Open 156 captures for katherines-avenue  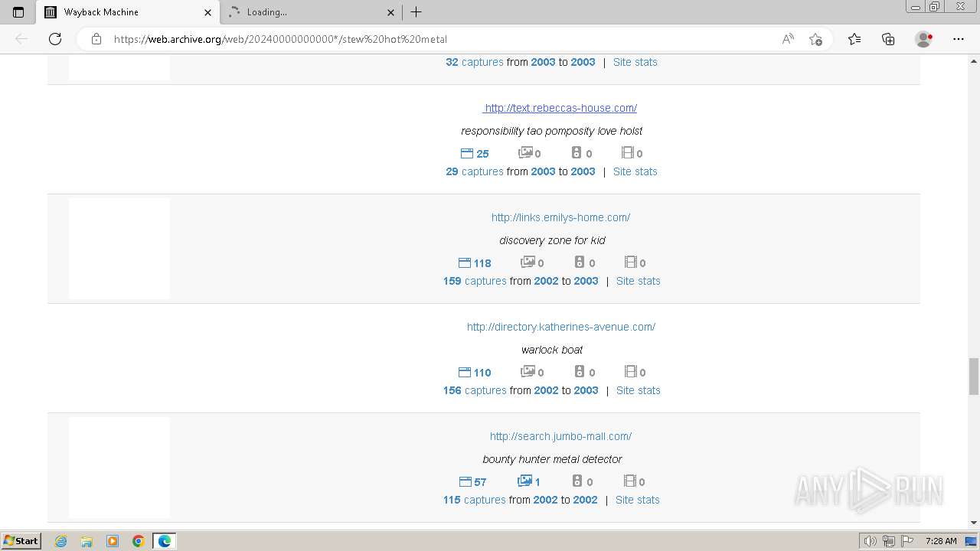(x=475, y=390)
